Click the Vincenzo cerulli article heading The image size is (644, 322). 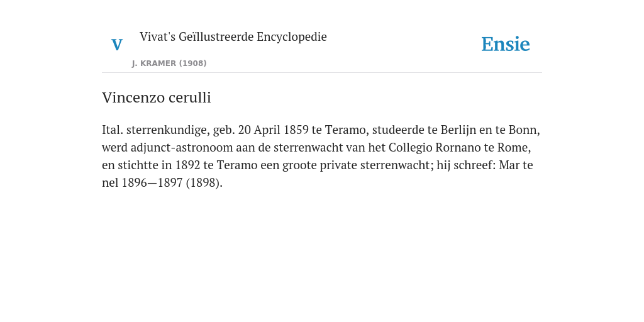(x=157, y=97)
